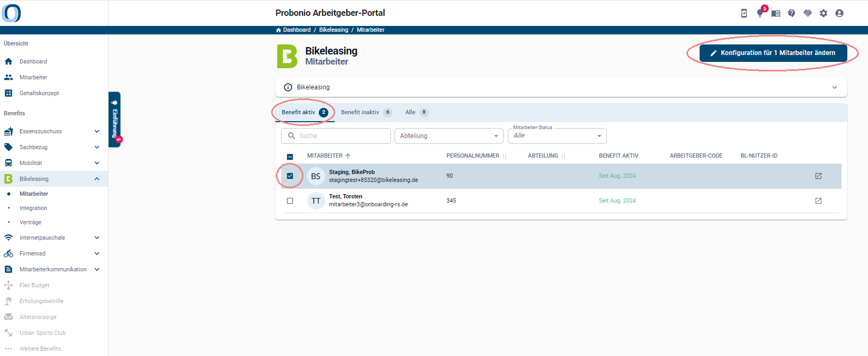This screenshot has height=356, width=868.
Task: Click the Sachbezug tag icon
Action: [x=8, y=147]
